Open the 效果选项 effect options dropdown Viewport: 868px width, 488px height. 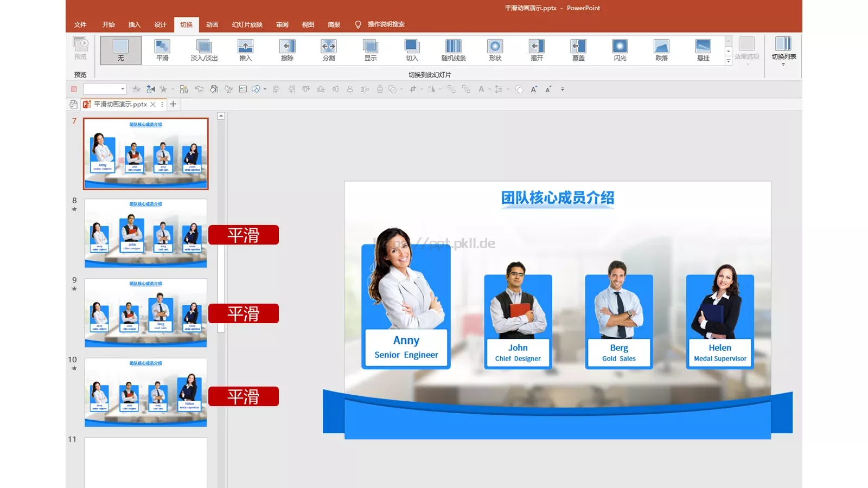pos(747,51)
